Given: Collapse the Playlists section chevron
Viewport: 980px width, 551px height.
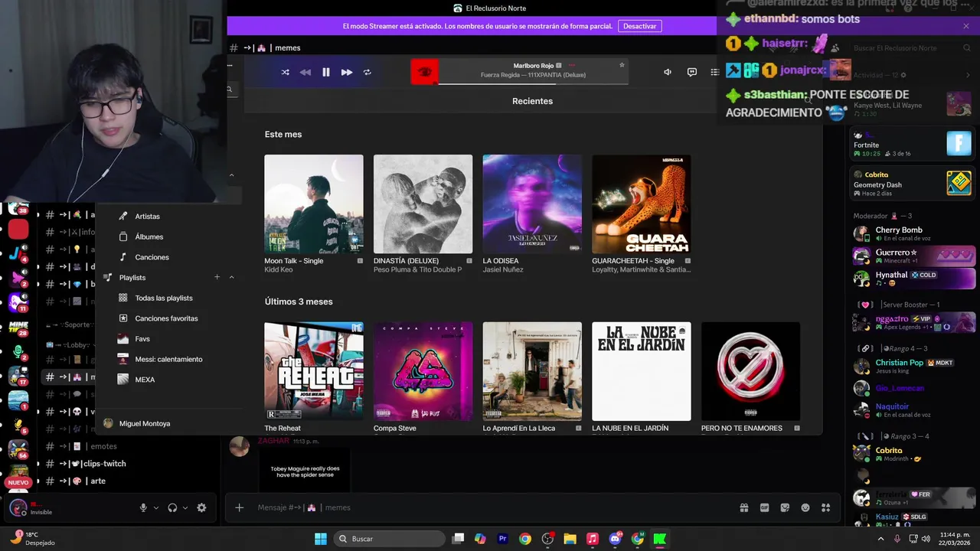Looking at the screenshot, I should (231, 277).
